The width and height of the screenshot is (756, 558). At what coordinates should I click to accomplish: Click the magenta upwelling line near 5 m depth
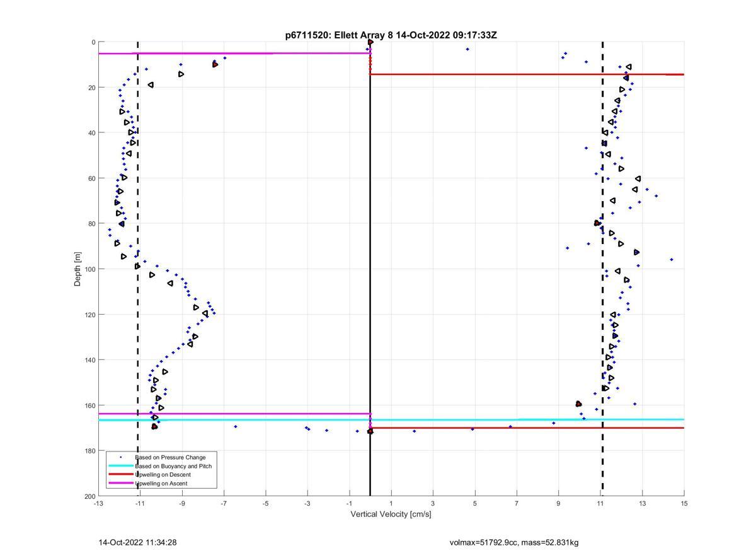click(234, 54)
